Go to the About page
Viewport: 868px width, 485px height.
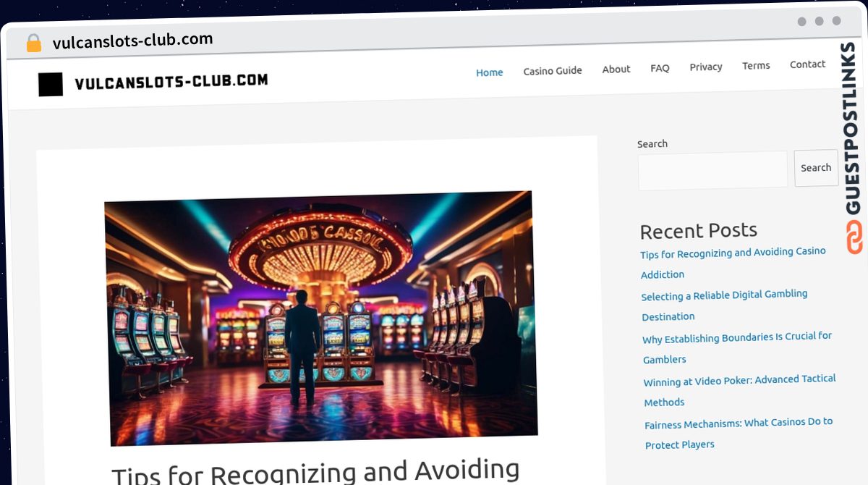[x=616, y=69]
